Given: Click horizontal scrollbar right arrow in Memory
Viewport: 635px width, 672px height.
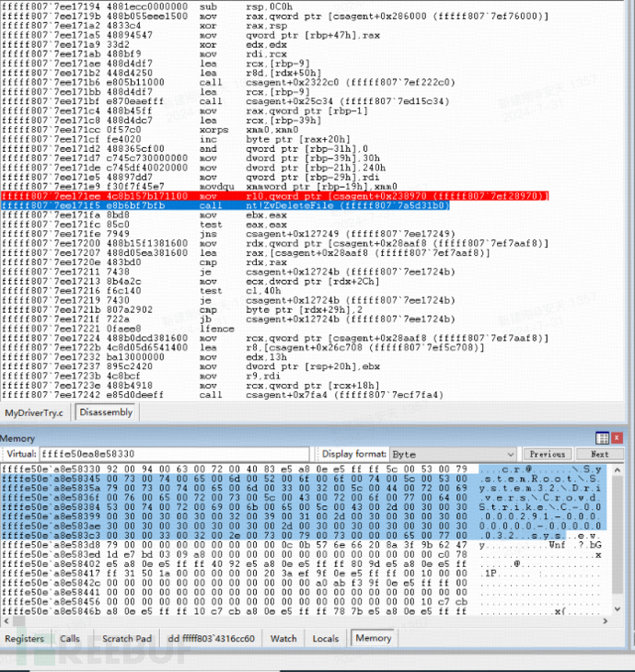Looking at the screenshot, I should click(605, 620).
